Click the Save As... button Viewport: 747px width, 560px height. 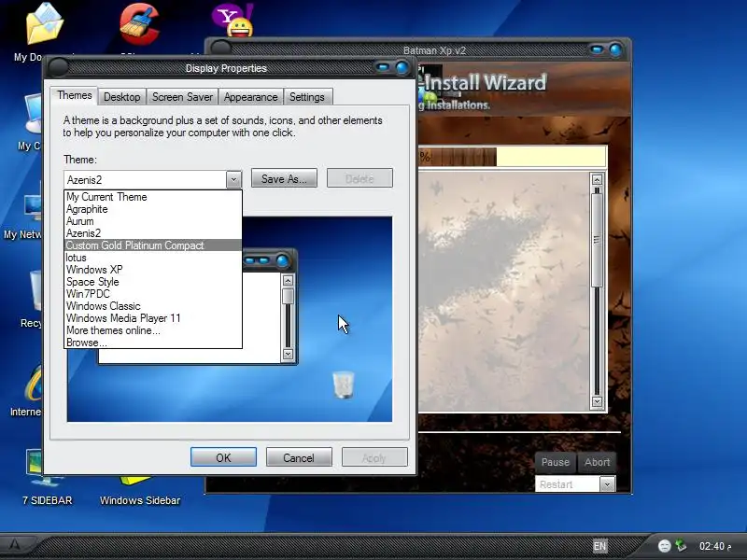coord(284,178)
